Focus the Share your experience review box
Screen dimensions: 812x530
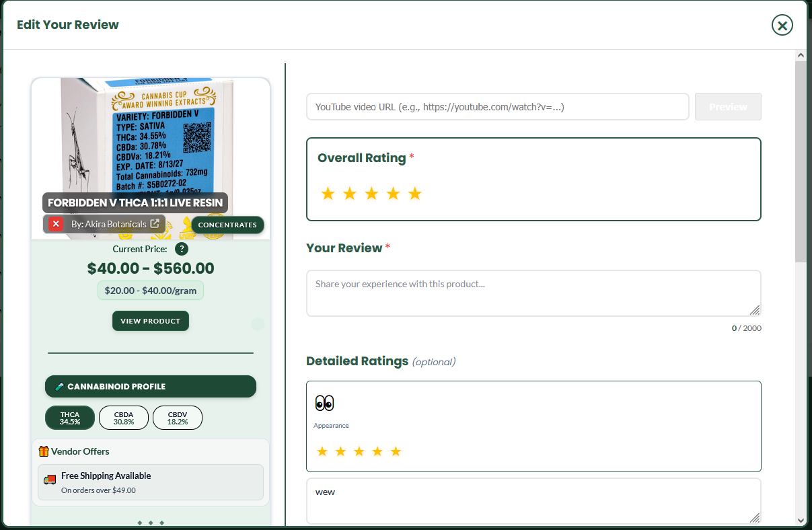tap(533, 293)
